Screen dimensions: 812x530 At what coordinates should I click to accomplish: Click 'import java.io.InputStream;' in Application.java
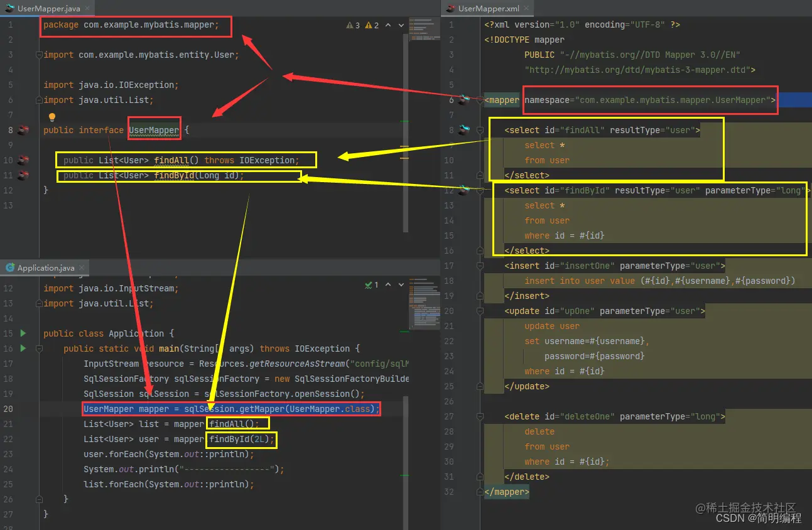click(x=111, y=288)
